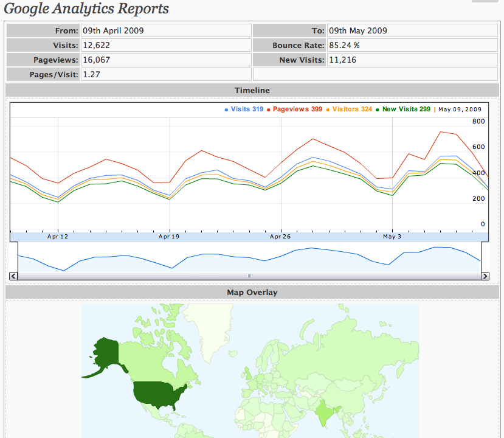The height and width of the screenshot is (438, 504).
Task: Click the Map Overlay section header
Action: pyautogui.click(x=252, y=293)
